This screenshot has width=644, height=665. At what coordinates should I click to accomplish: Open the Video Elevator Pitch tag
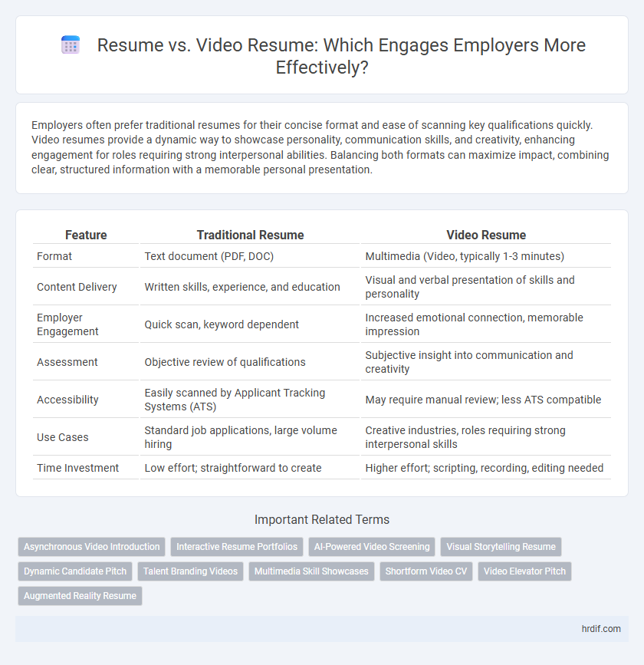(x=524, y=571)
